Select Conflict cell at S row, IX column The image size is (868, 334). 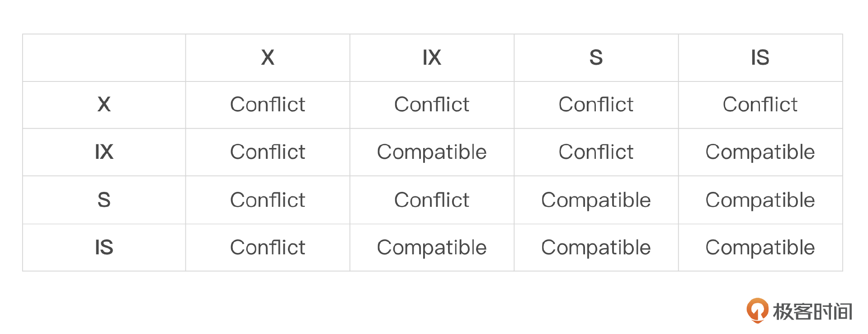pos(432,200)
